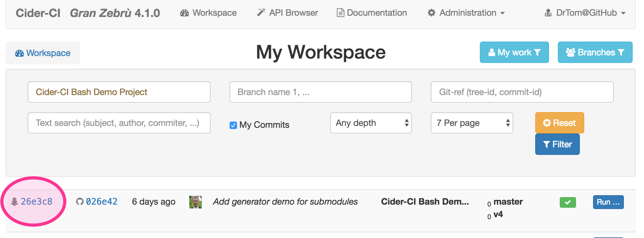Click the dashboard icon in Workspace breadcrumb
644x238 pixels.
click(x=19, y=53)
